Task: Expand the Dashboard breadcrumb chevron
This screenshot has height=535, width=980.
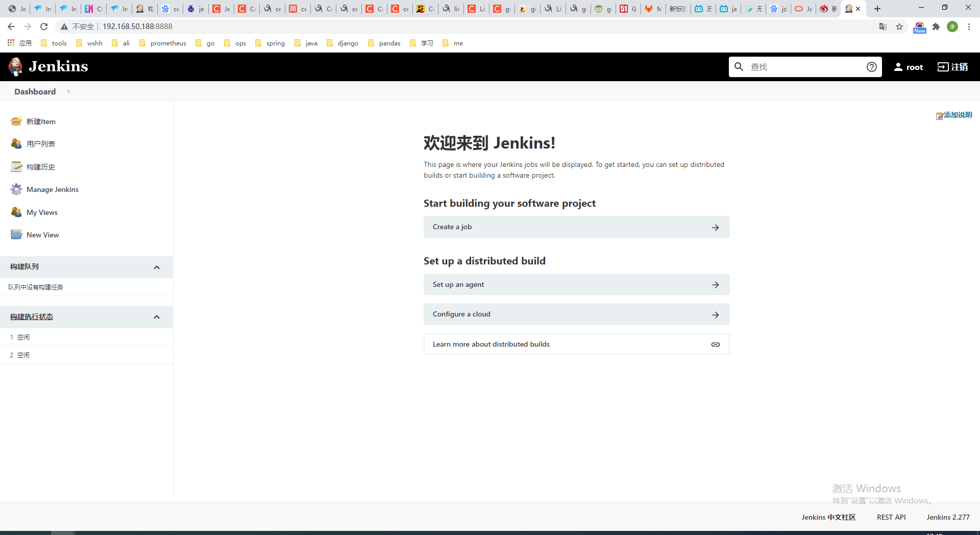Action: [68, 91]
